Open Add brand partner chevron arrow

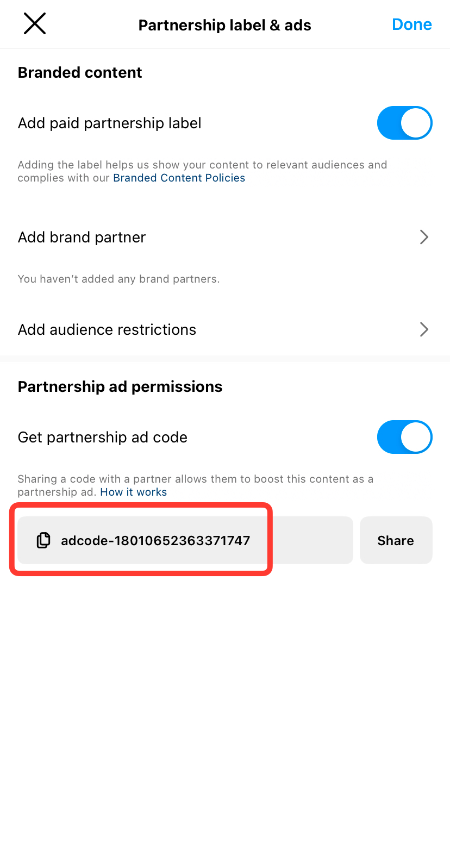424,237
